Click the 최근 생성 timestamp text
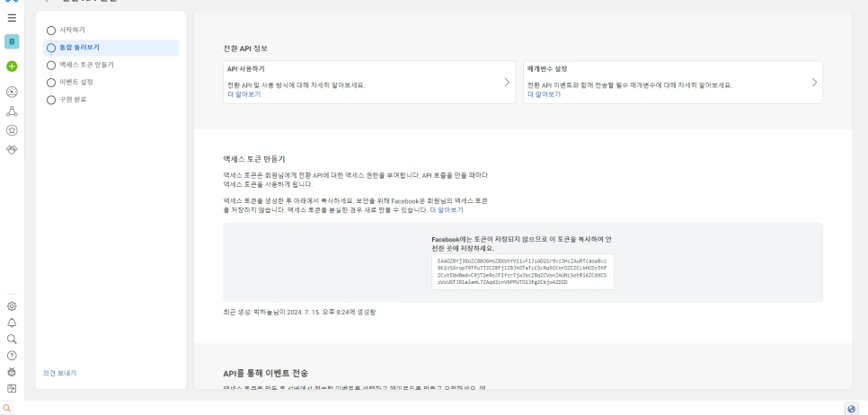This screenshot has height=415, width=868. tap(299, 312)
